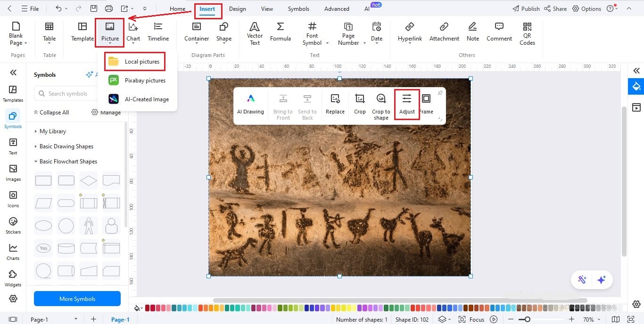Open the Page-1 dropdown in status bar

[76, 319]
